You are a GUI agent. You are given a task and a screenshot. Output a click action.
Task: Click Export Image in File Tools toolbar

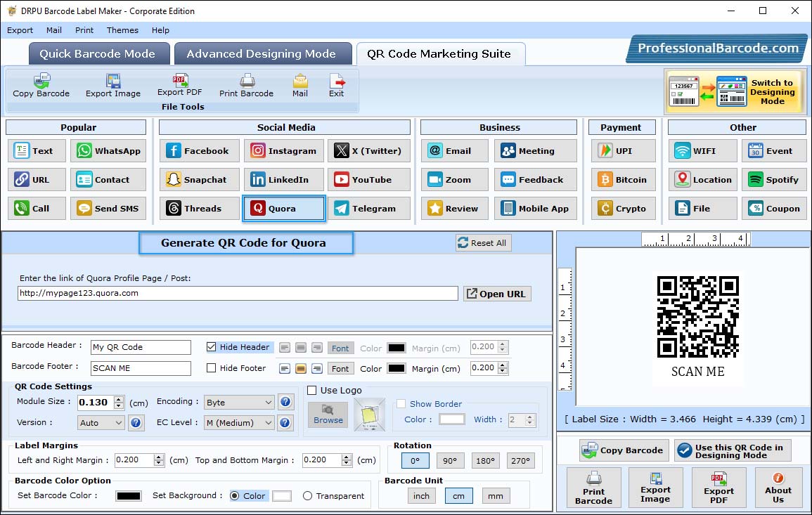pos(113,86)
